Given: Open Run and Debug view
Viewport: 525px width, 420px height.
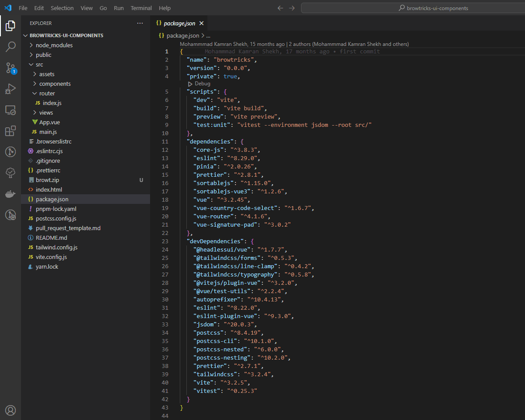Looking at the screenshot, I should click(10, 89).
